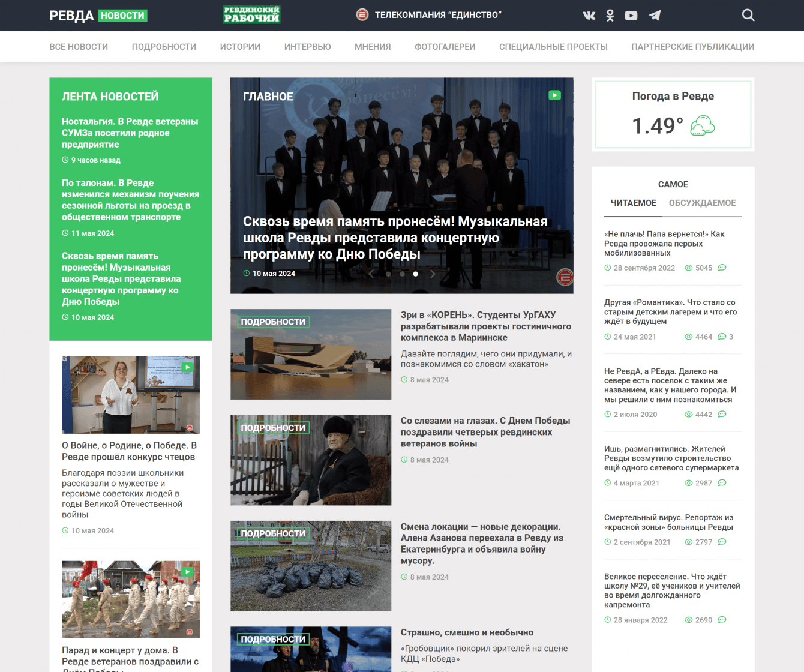Screen dimensions: 804x672
Task: Open feed item 'По талонам. В Ревде'
Action: pyautogui.click(x=130, y=200)
